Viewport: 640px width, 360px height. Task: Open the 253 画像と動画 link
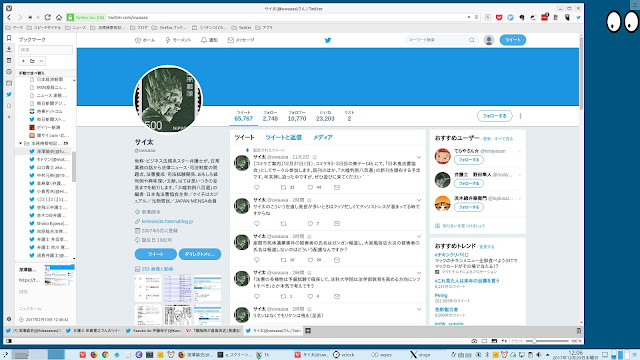(157, 269)
